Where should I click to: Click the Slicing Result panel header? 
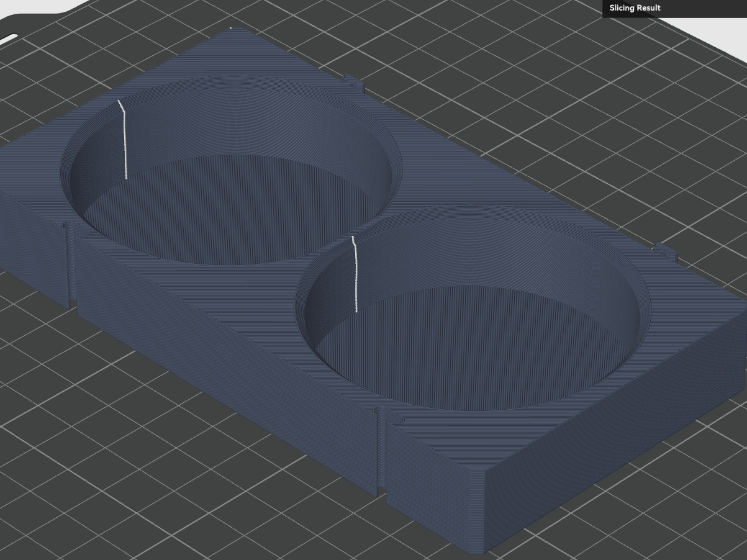click(674, 8)
